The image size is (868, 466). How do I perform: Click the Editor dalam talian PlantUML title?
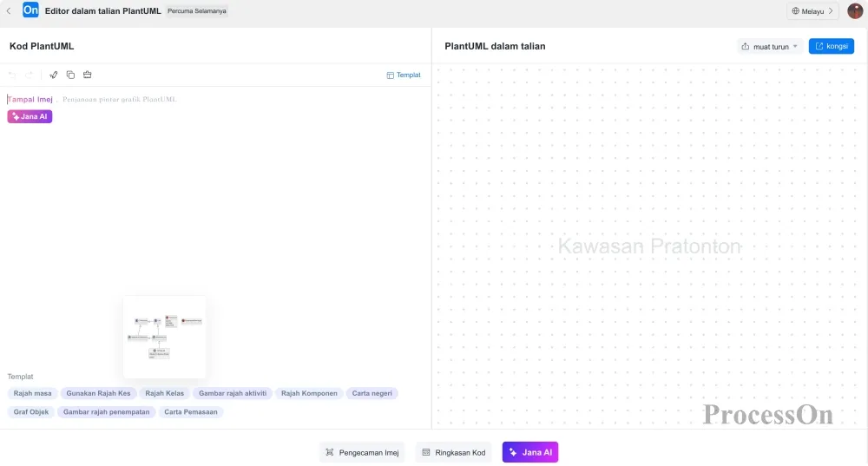pyautogui.click(x=103, y=11)
